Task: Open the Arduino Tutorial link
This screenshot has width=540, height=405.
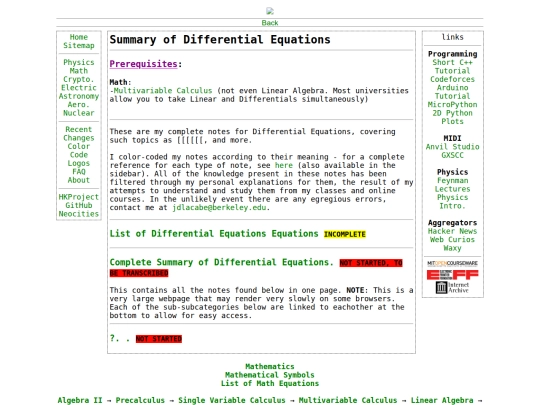Action: tap(452, 92)
